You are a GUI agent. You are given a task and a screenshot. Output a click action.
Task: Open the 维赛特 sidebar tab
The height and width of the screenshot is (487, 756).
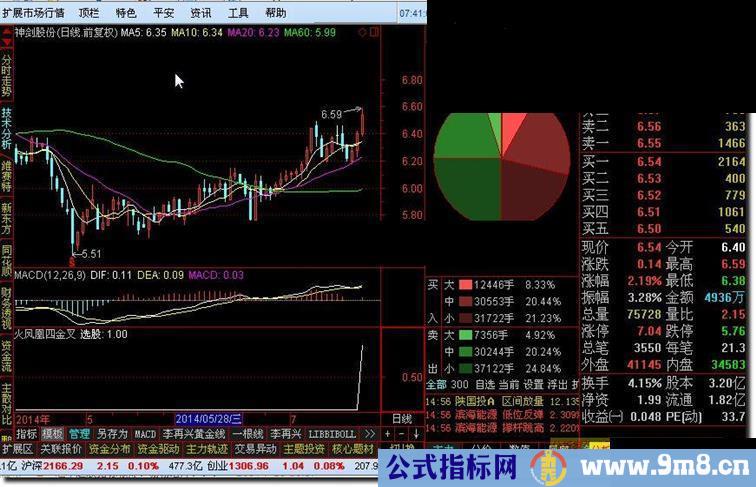click(x=6, y=176)
